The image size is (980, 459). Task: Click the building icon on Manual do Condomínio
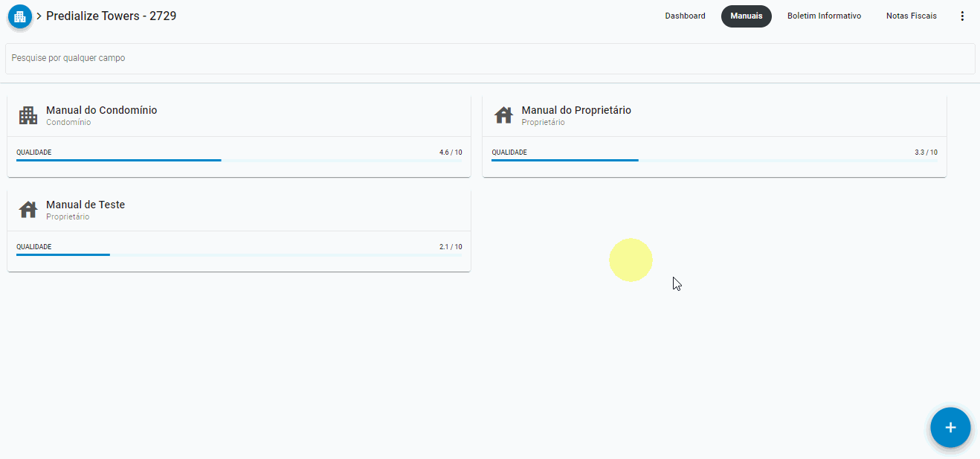coord(28,115)
